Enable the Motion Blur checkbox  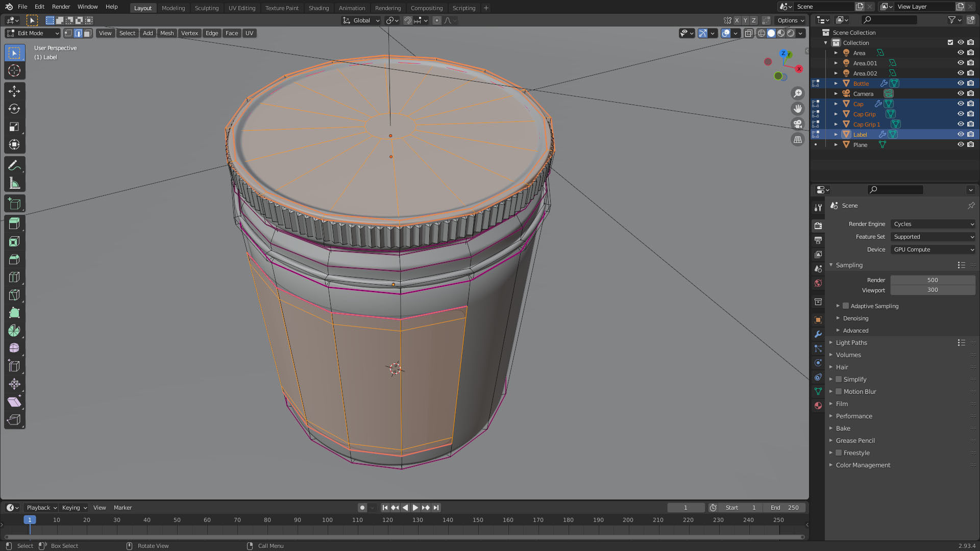click(839, 392)
